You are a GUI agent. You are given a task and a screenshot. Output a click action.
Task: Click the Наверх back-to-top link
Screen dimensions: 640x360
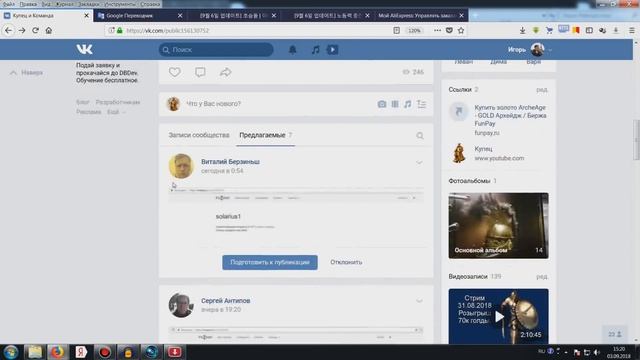point(27,73)
